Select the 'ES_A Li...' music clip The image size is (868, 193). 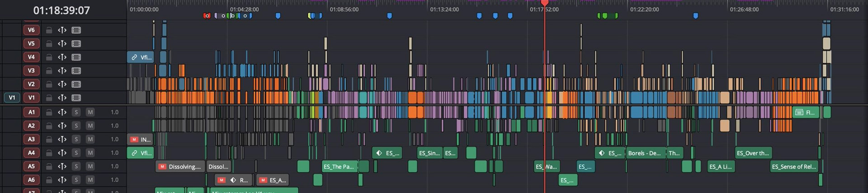pyautogui.click(x=722, y=167)
